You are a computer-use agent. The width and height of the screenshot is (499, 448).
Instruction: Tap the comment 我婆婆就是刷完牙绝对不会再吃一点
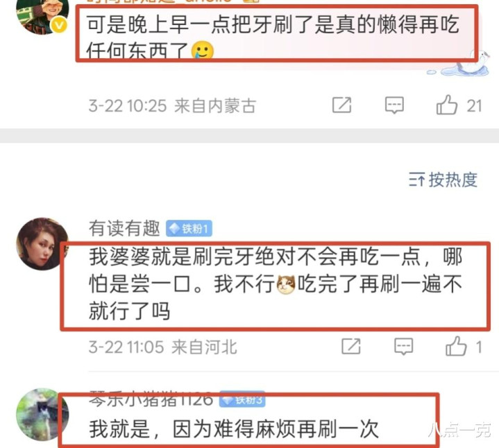coord(276,284)
